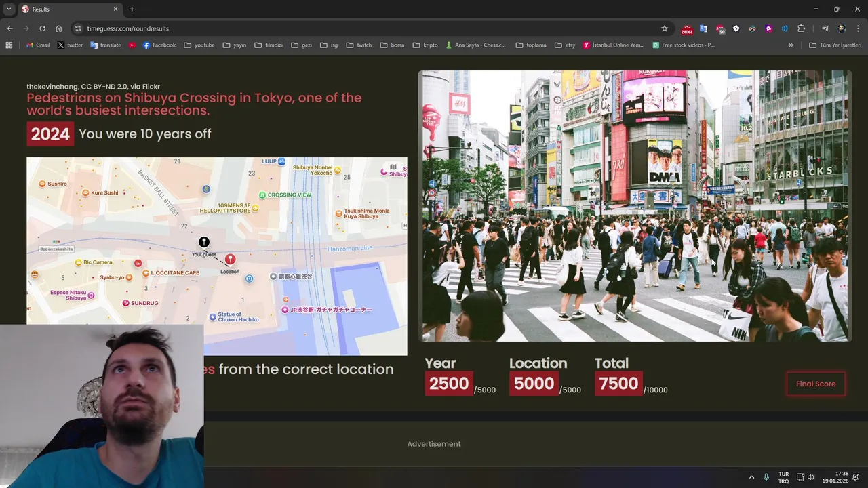Image resolution: width=868 pixels, height=488 pixels.
Task: Open the blue sound-wave extension icon
Action: tap(785, 28)
